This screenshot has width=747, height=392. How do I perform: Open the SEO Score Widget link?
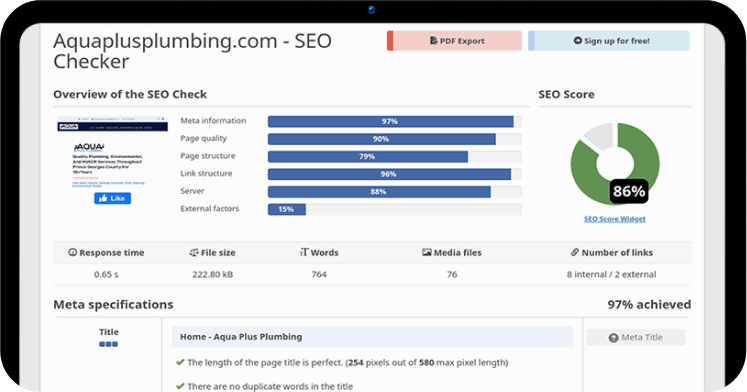(615, 219)
